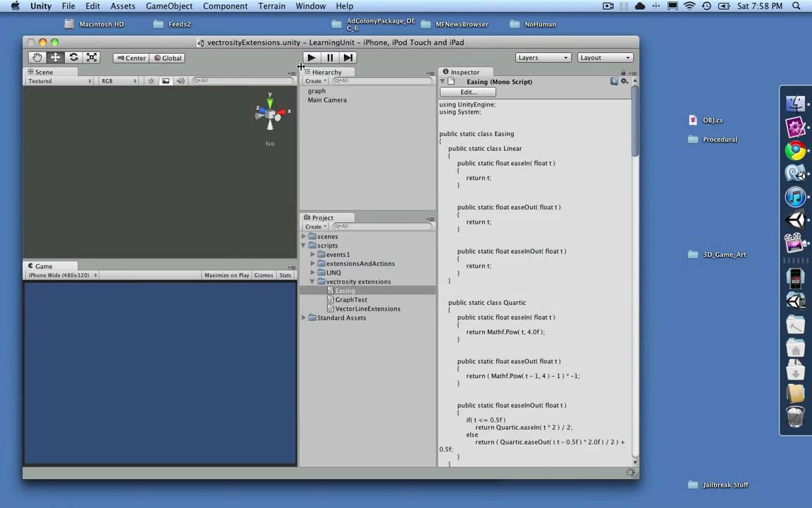Viewport: 812px width, 508px height.
Task: Toggle Gizmos in Game view
Action: coord(264,275)
